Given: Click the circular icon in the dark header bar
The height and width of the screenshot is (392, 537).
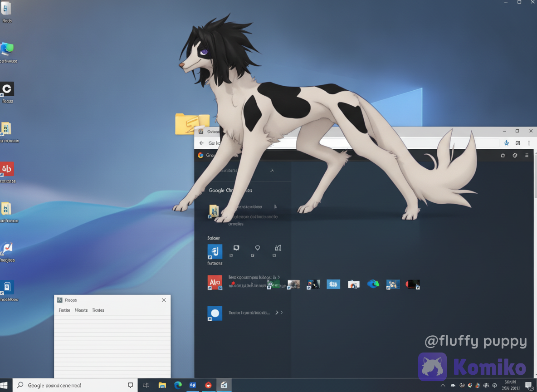Looking at the screenshot, I should click(515, 155).
